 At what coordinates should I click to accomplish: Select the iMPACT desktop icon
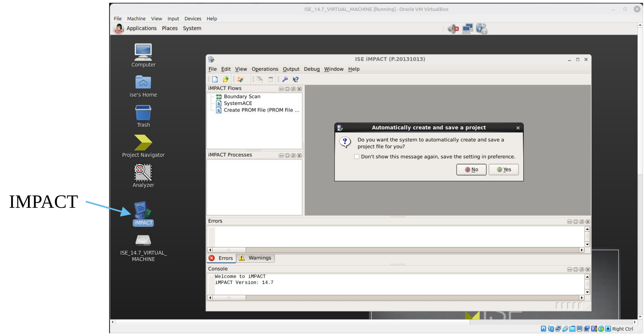pyautogui.click(x=143, y=214)
